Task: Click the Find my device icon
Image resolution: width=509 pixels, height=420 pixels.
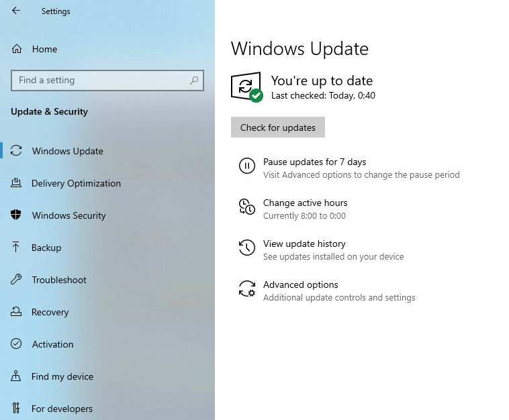Action: (15, 376)
